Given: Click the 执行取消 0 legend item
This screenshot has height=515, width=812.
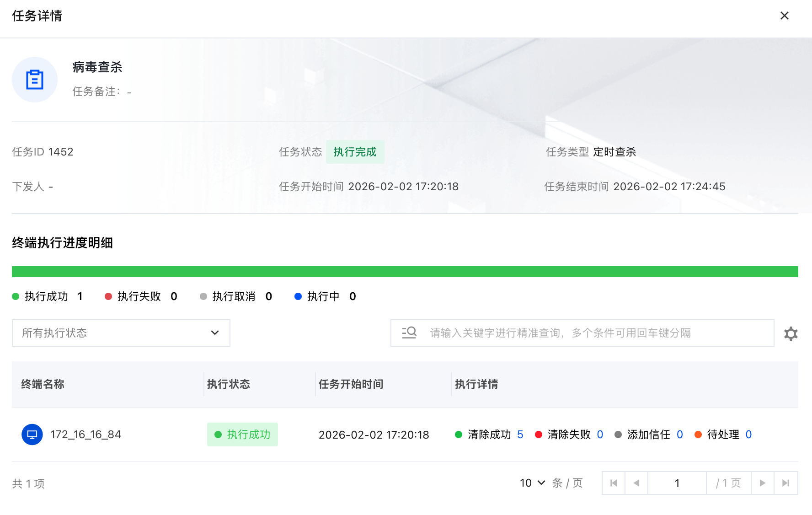Looking at the screenshot, I should click(x=236, y=296).
